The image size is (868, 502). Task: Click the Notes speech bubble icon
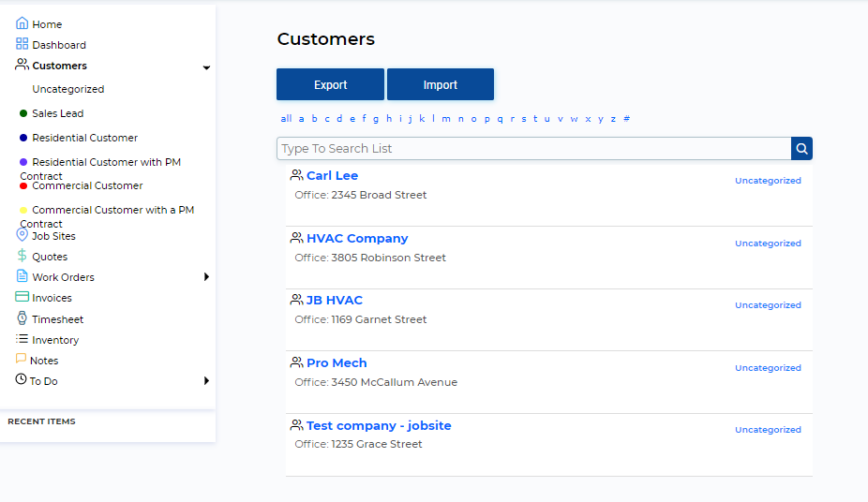click(x=21, y=359)
